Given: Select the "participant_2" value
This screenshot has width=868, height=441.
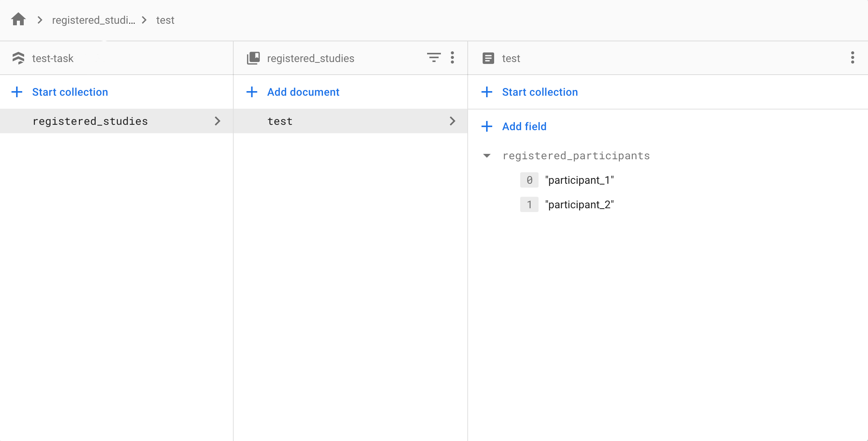Looking at the screenshot, I should coord(580,205).
